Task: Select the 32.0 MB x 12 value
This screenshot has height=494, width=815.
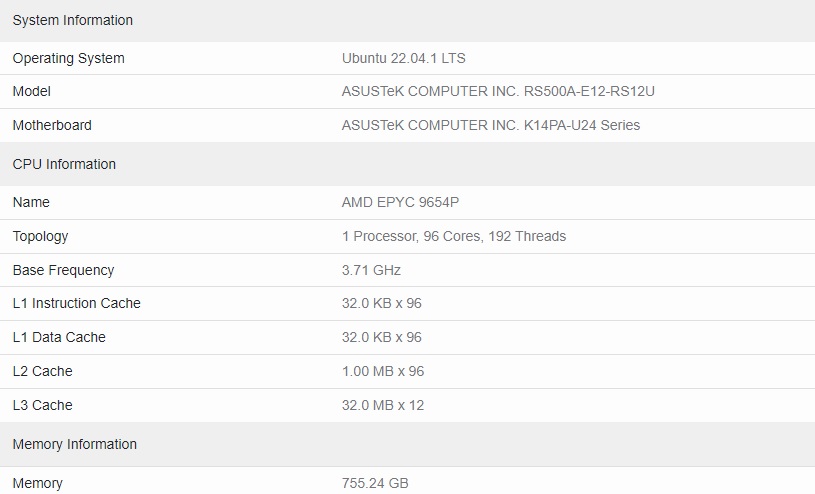Action: (x=383, y=405)
